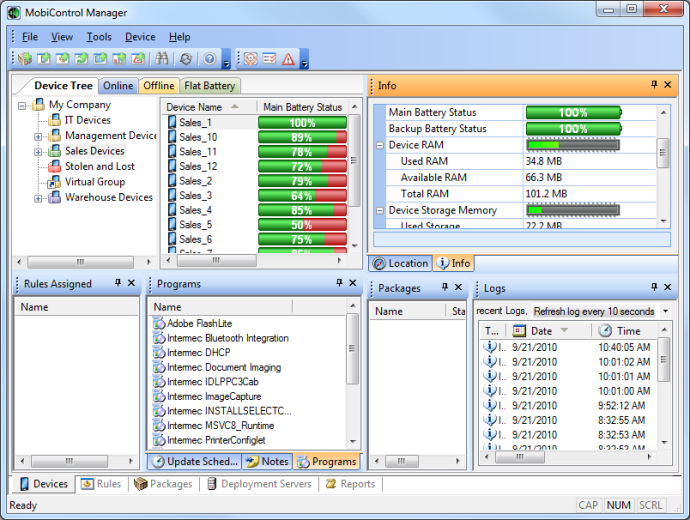Click Sales_5 battery bar showing 50%
Viewport: 690px width, 520px height.
[302, 225]
